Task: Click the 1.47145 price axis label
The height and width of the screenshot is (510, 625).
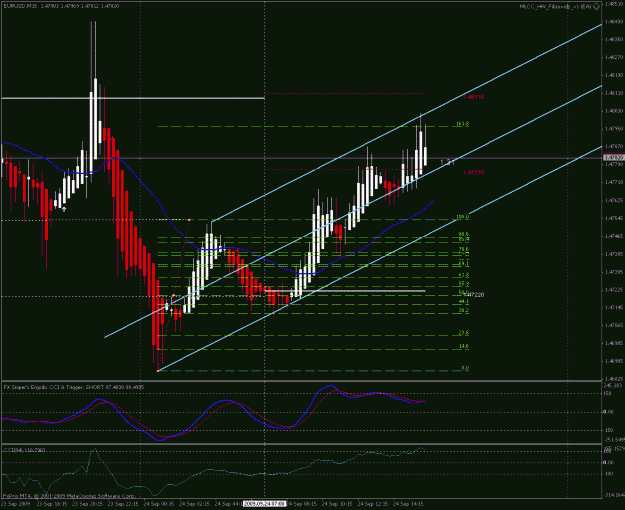Action: tap(614, 307)
